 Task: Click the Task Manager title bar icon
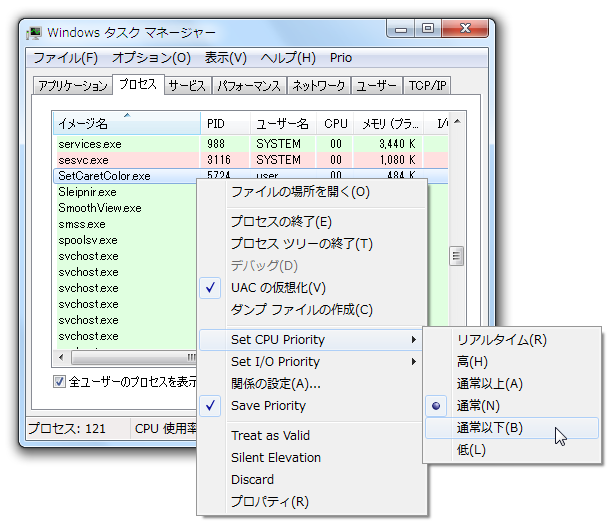34,33
